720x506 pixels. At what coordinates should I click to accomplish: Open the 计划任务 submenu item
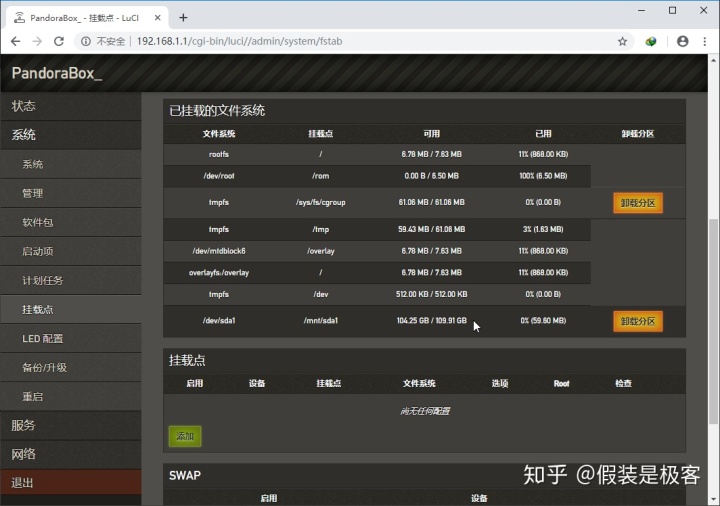click(71, 280)
